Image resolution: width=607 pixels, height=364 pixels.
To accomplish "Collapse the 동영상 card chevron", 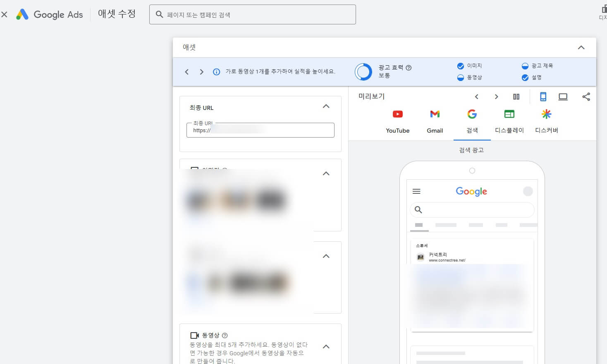I will pos(326,347).
